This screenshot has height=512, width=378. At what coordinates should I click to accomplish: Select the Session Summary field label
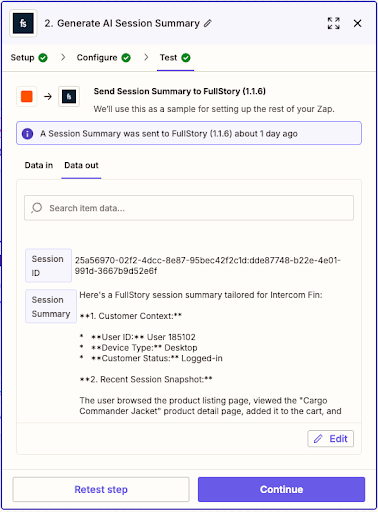coord(51,306)
